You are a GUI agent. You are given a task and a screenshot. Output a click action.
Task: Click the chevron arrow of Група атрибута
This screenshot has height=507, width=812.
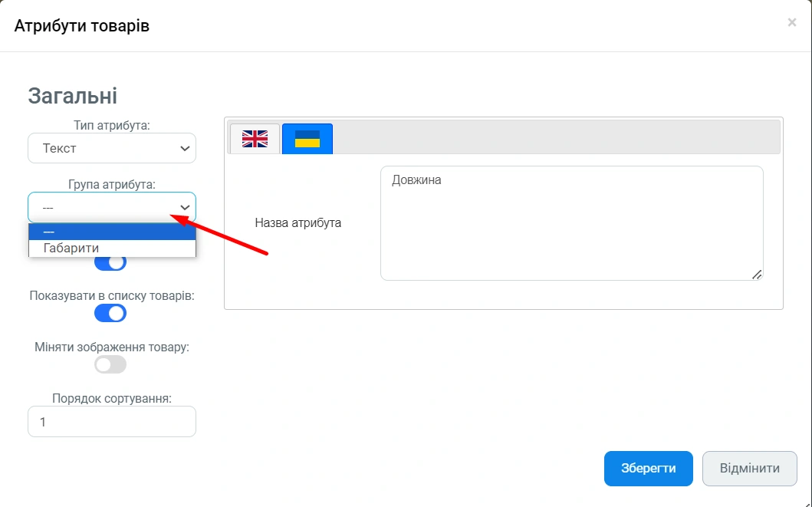(185, 208)
